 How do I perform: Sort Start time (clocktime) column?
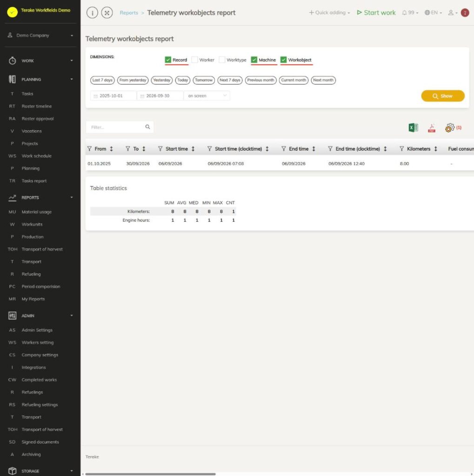tap(267, 149)
